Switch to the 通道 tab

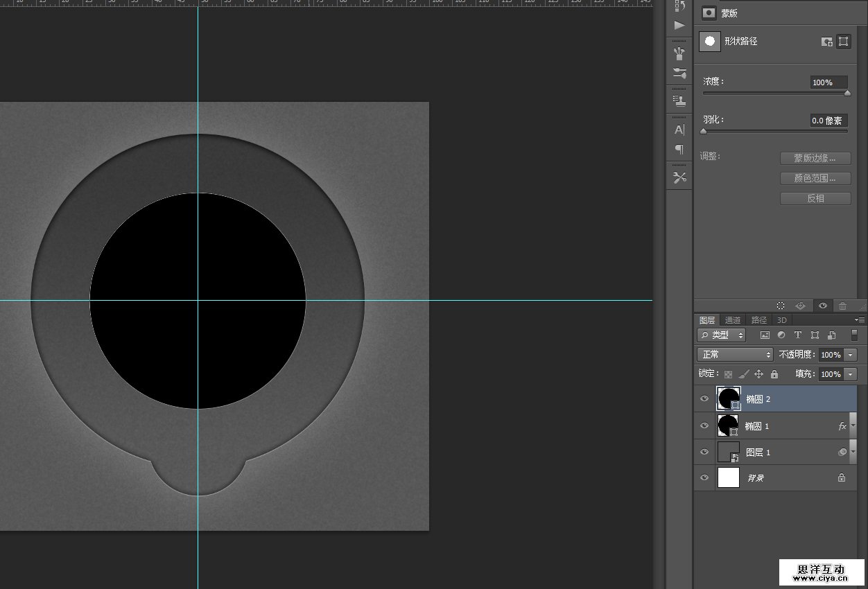tap(733, 320)
